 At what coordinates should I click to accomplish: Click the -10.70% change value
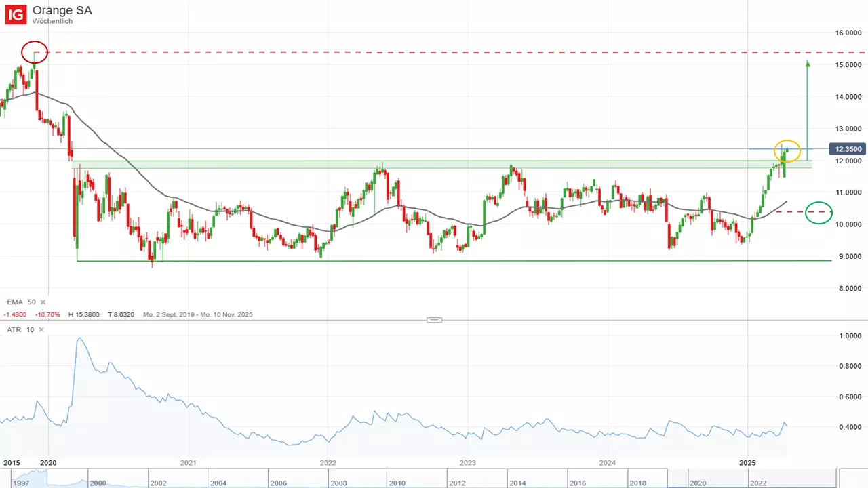[49, 314]
